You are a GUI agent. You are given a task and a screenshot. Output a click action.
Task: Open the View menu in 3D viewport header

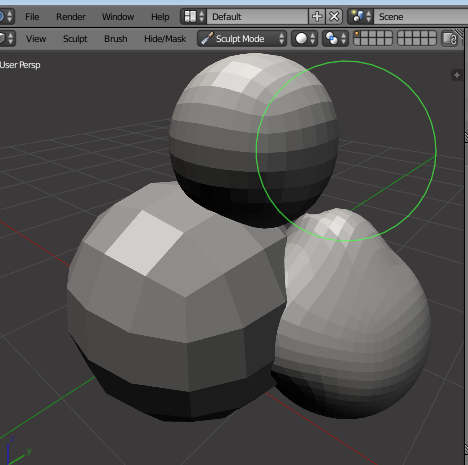(36, 39)
